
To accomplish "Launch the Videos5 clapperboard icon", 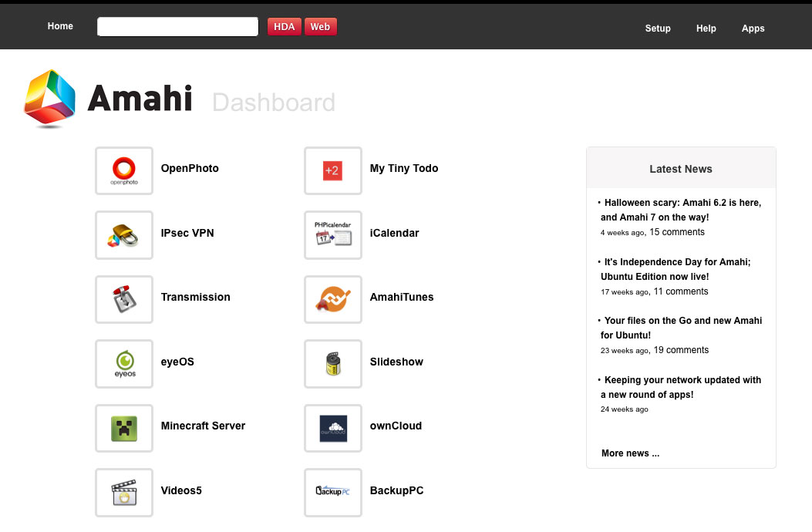I will click(x=124, y=493).
